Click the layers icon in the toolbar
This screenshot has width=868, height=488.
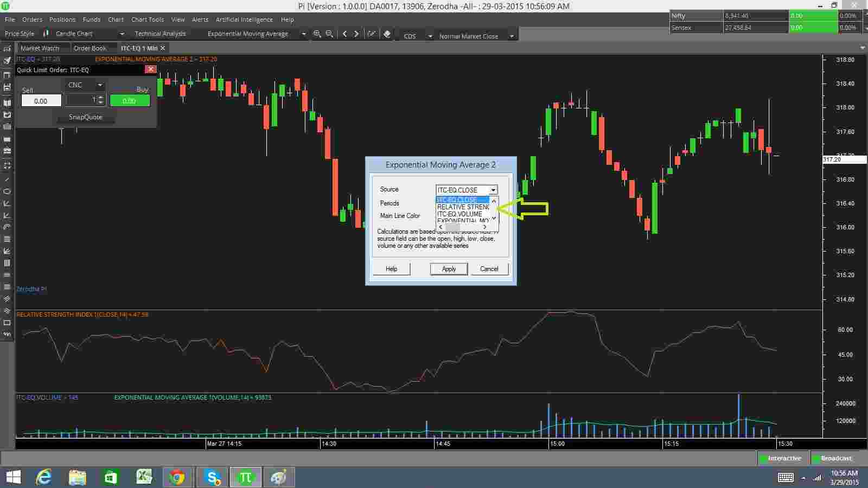pos(387,34)
